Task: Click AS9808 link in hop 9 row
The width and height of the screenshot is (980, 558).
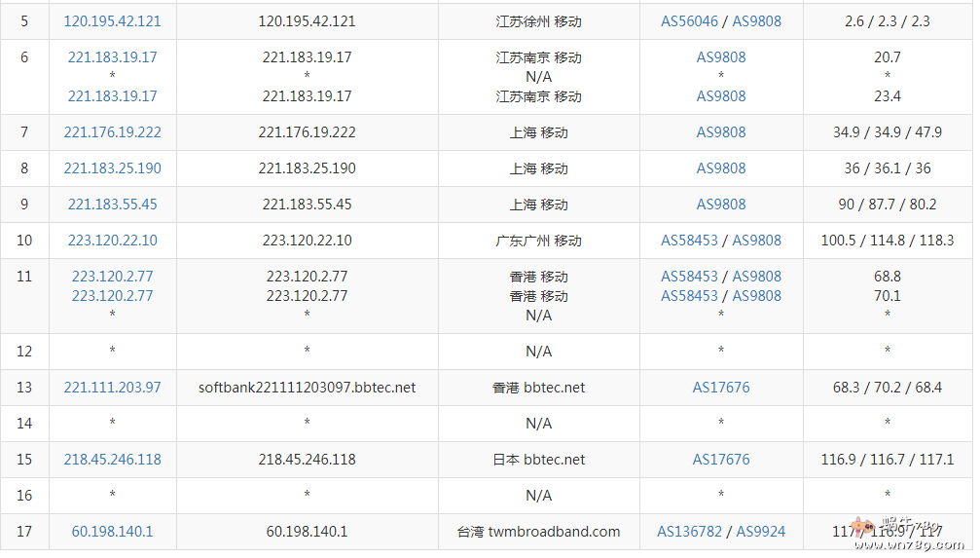Action: tap(721, 205)
